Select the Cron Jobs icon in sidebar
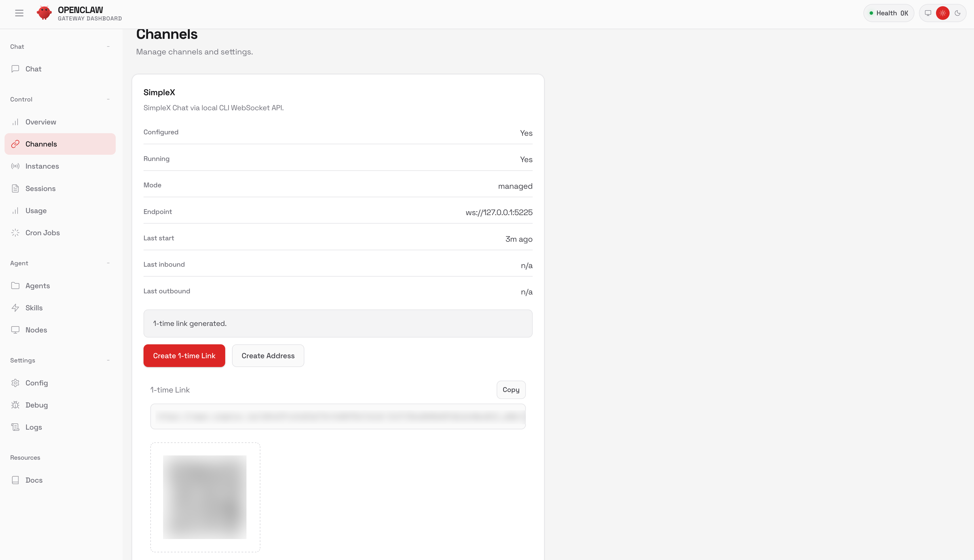Image resolution: width=974 pixels, height=560 pixels. point(15,232)
